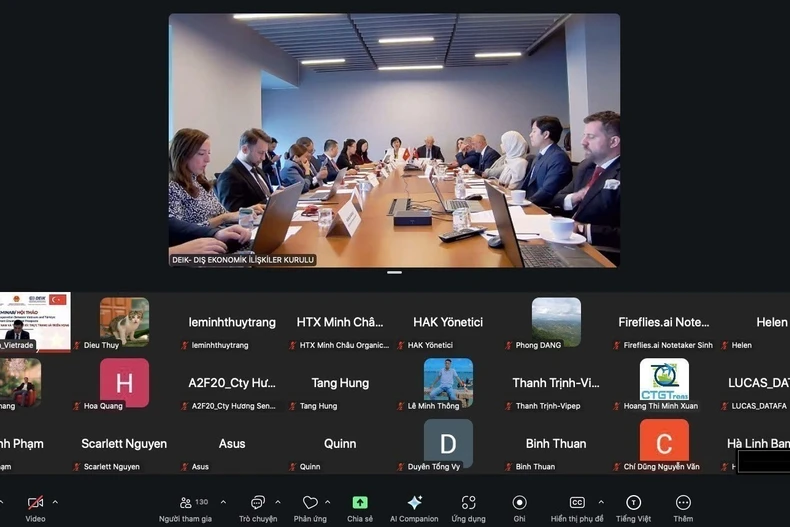The width and height of the screenshot is (790, 527).
Task: Expand the arrow beside Người tham gia
Action: (223, 502)
